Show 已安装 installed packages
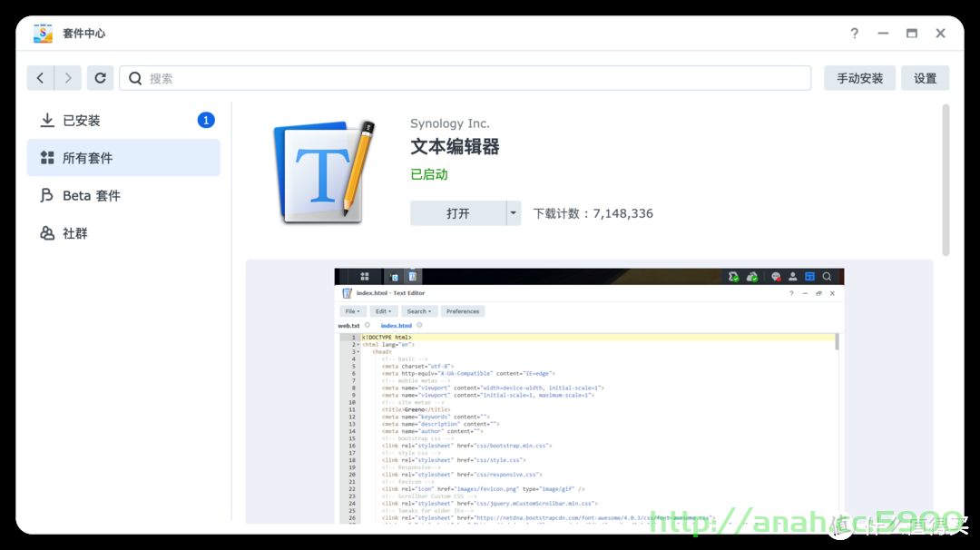 [x=123, y=120]
